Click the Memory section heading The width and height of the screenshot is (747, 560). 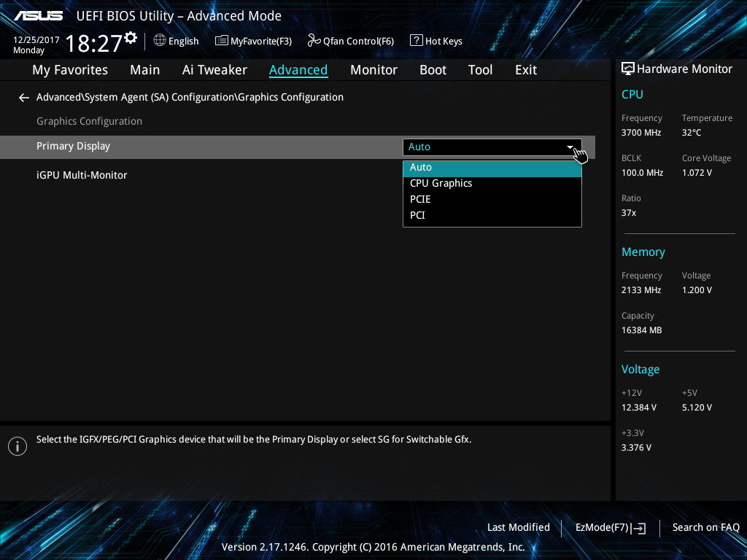pyautogui.click(x=643, y=252)
